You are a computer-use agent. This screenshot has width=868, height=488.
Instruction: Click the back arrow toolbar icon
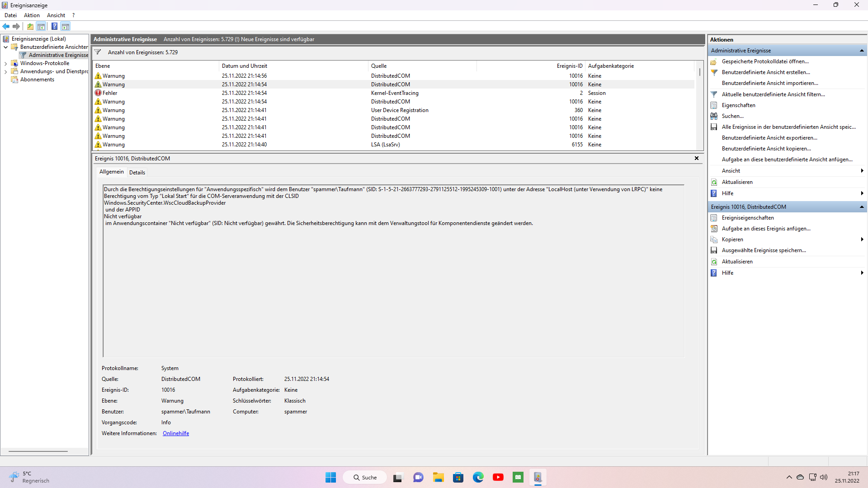pos(6,26)
